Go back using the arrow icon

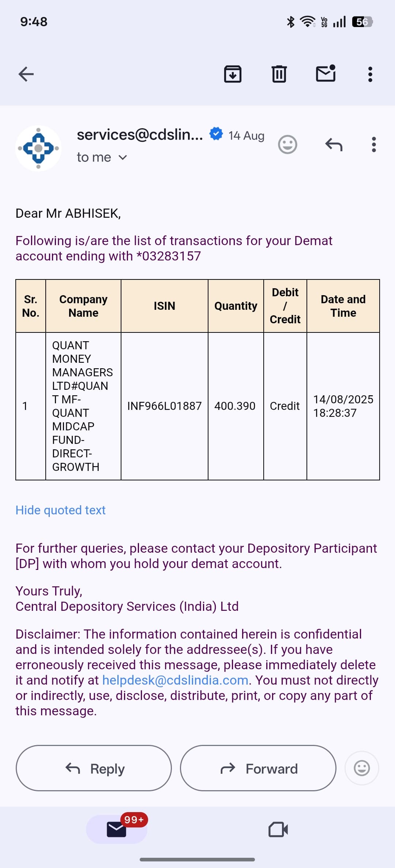click(x=26, y=74)
